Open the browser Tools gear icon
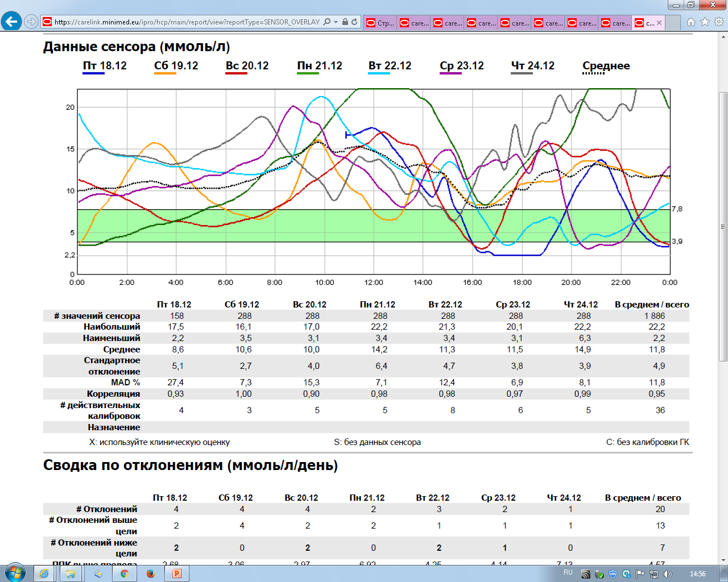 tap(718, 22)
